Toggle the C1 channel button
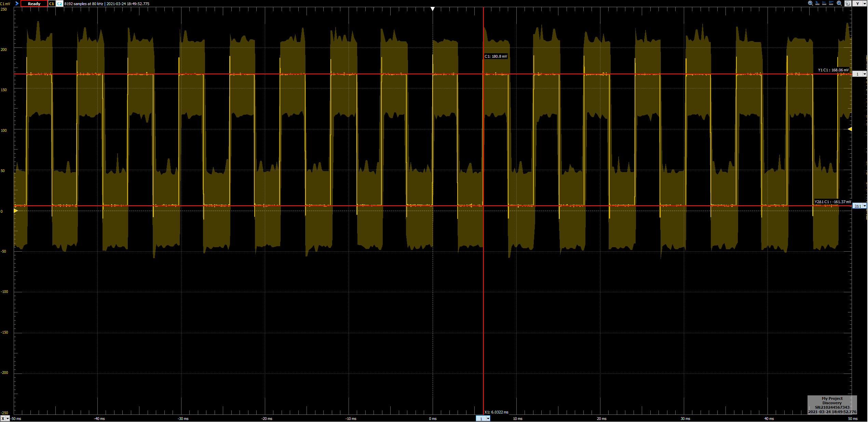This screenshot has height=422, width=868. [x=52, y=3]
